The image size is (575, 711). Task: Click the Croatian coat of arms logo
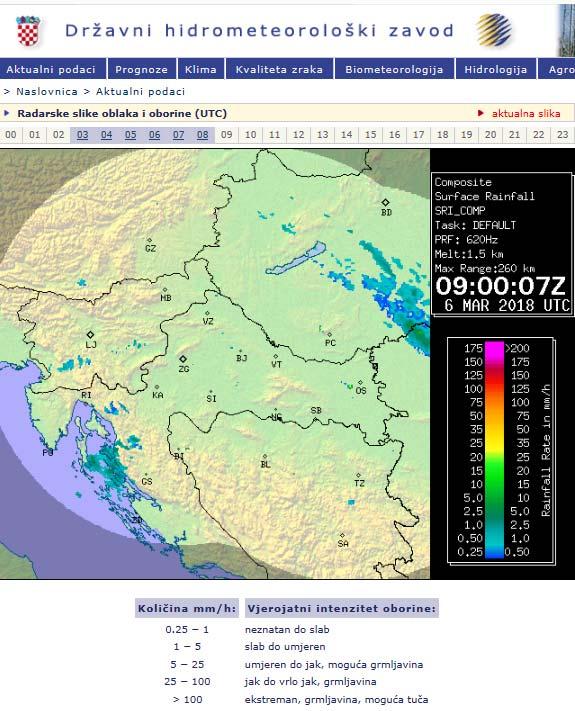[x=28, y=30]
